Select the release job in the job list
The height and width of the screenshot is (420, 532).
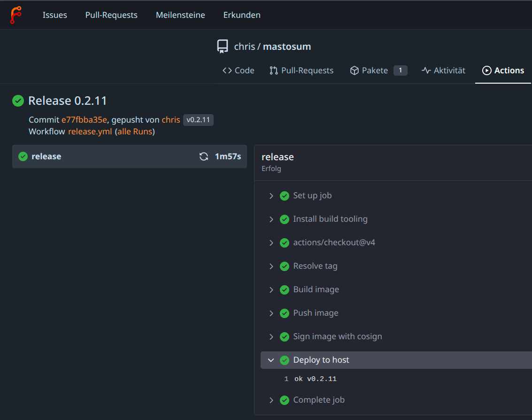[x=130, y=156]
